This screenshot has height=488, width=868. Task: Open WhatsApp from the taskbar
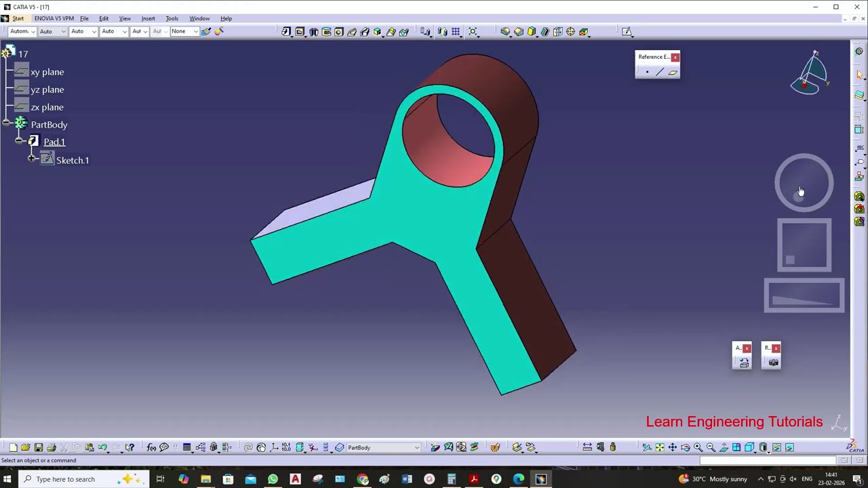[x=273, y=479]
